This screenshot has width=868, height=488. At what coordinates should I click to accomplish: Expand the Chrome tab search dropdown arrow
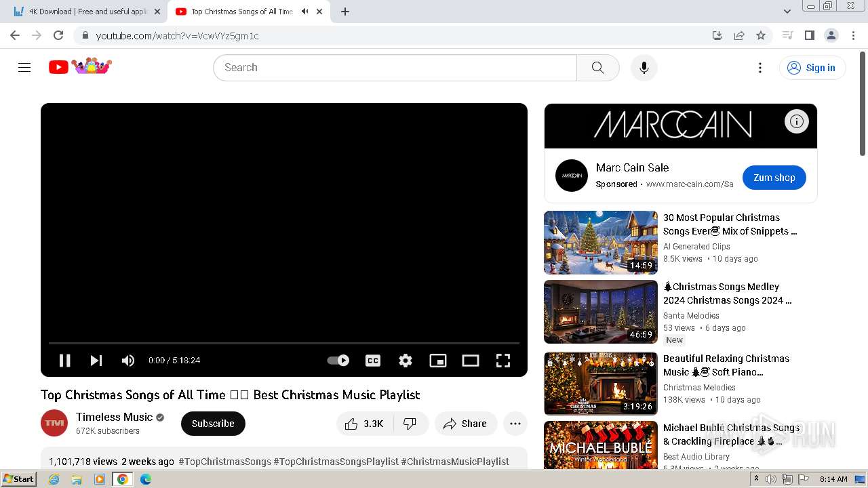pos(787,12)
